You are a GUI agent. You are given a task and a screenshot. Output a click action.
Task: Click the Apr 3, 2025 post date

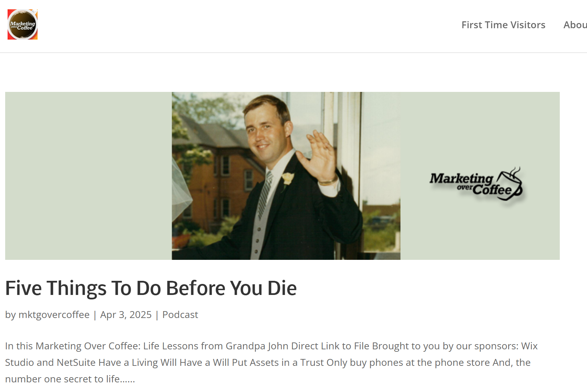pos(126,315)
